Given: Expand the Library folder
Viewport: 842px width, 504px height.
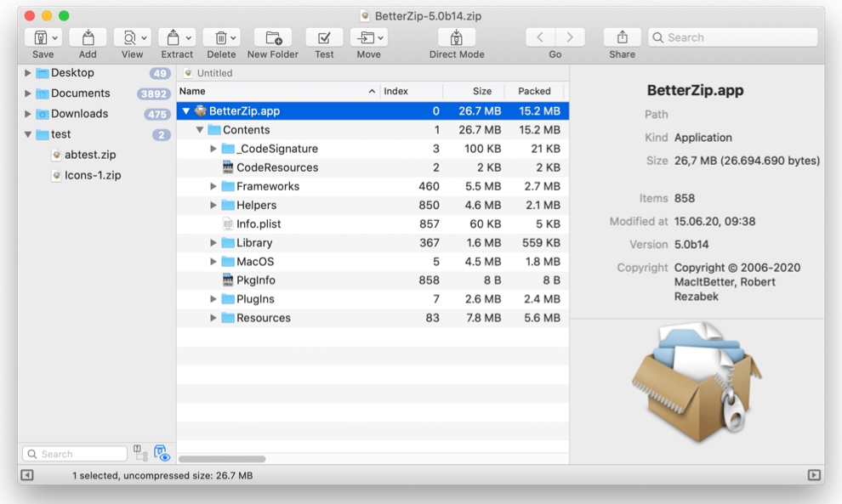Looking at the screenshot, I should click(x=213, y=242).
